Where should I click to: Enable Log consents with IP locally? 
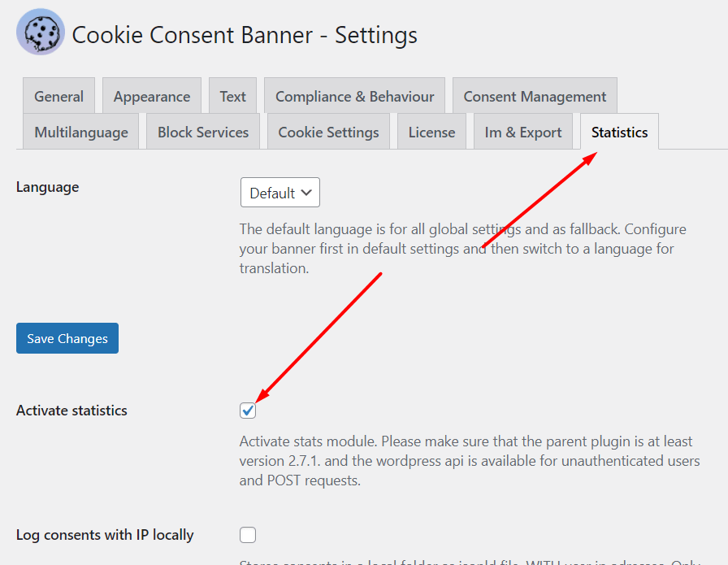click(248, 535)
